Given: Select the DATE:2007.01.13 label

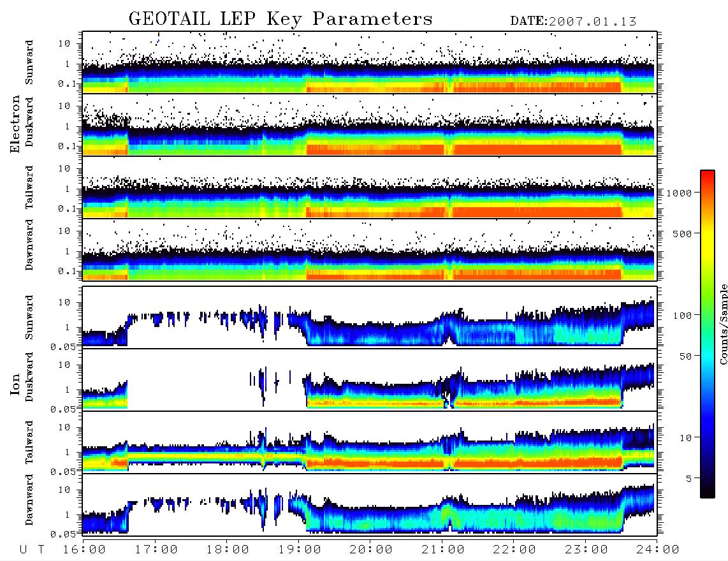Looking at the screenshot, I should click(573, 22).
